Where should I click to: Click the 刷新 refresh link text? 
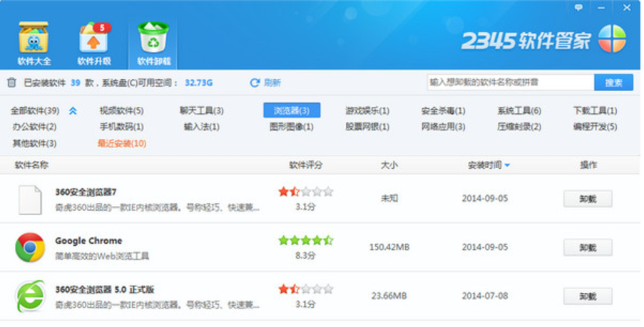tap(272, 83)
